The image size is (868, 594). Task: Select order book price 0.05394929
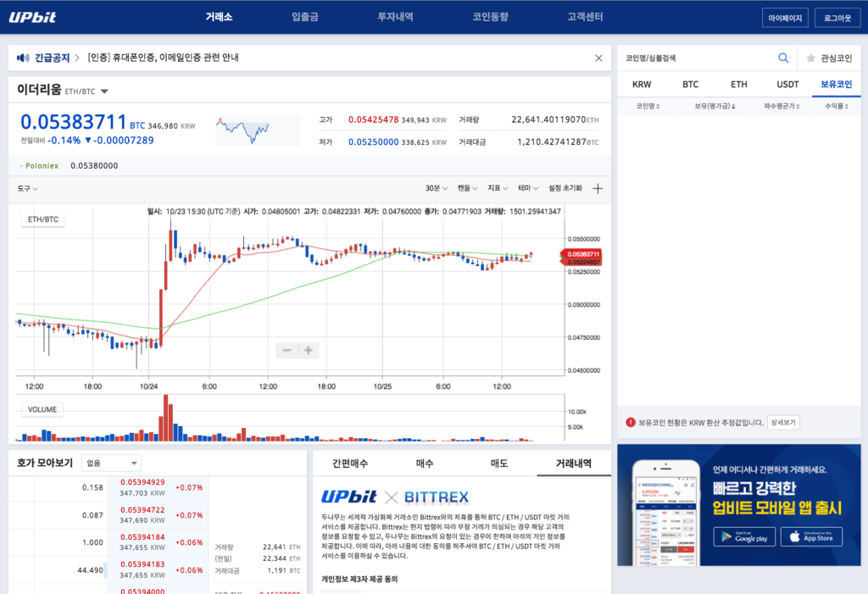(142, 482)
